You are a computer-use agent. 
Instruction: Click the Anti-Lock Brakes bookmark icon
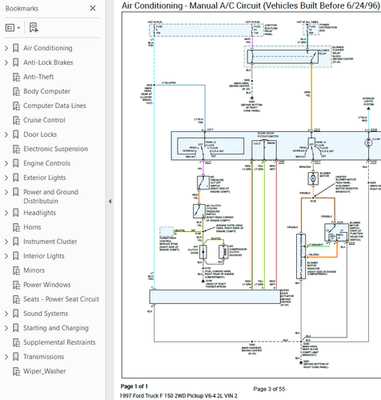(16, 62)
